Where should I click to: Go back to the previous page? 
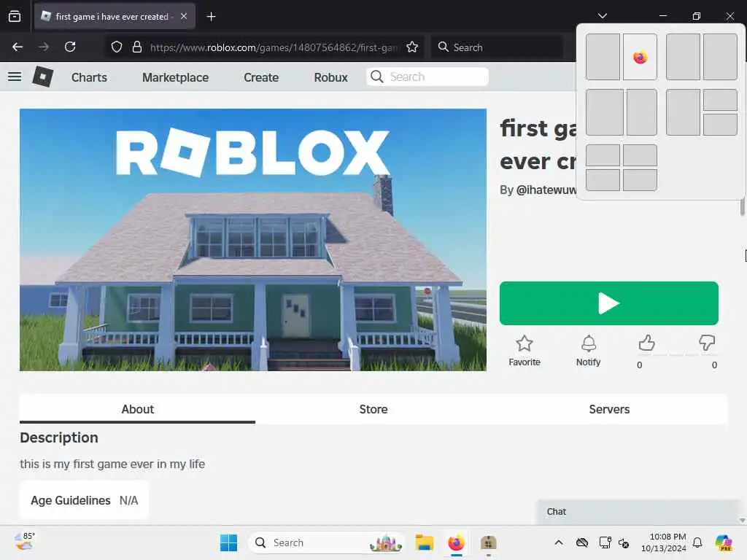click(18, 47)
